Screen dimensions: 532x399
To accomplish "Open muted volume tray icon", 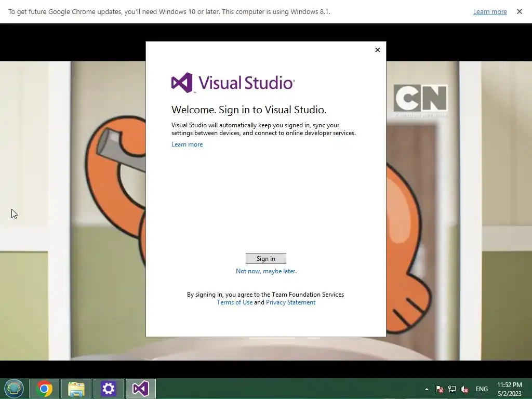I will tap(464, 389).
